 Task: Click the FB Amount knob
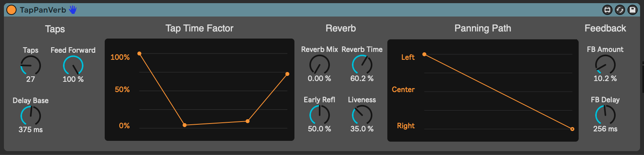pyautogui.click(x=605, y=65)
